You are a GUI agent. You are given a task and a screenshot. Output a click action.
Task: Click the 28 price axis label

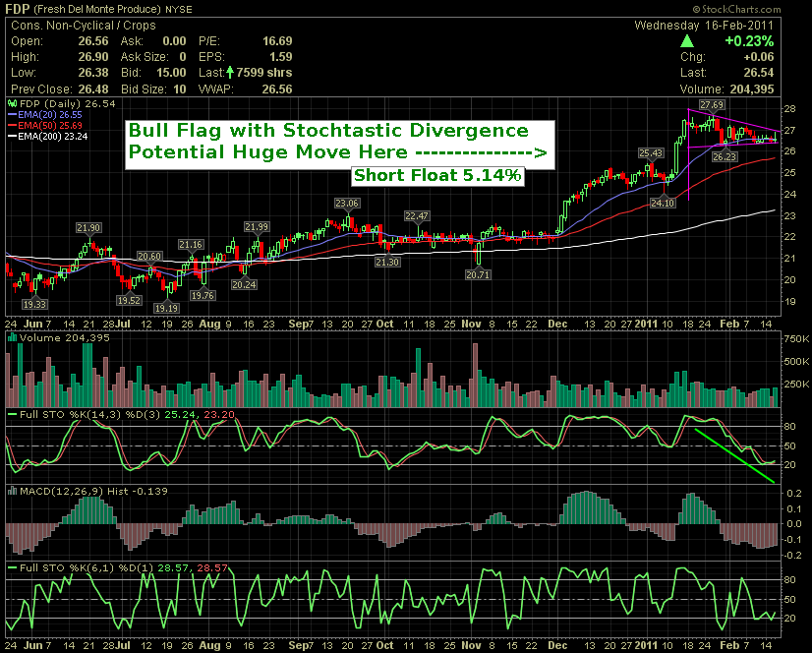click(x=789, y=109)
